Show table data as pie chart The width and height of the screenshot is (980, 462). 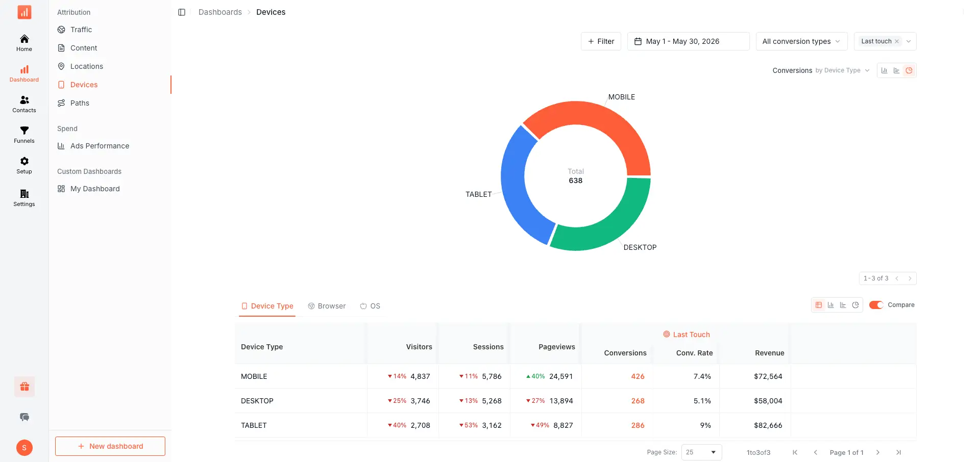(855, 305)
